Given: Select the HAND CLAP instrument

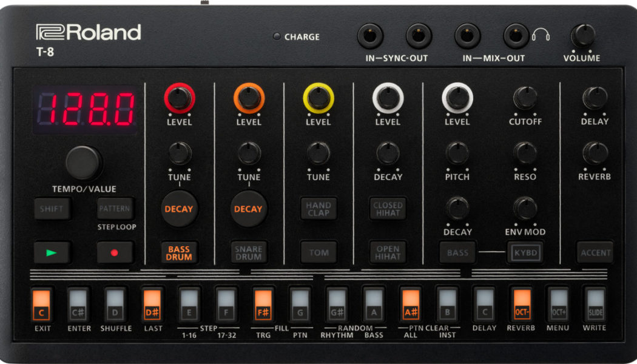Looking at the screenshot, I should pos(318,209).
